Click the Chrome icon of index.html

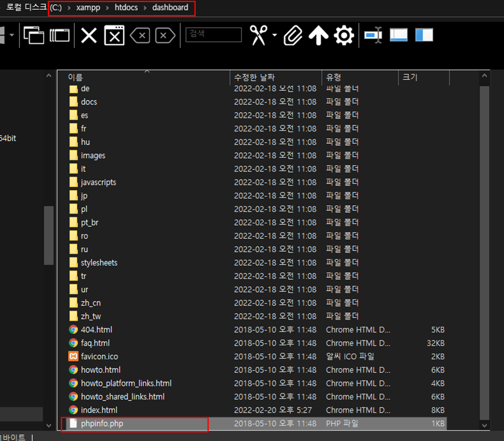pos(74,410)
